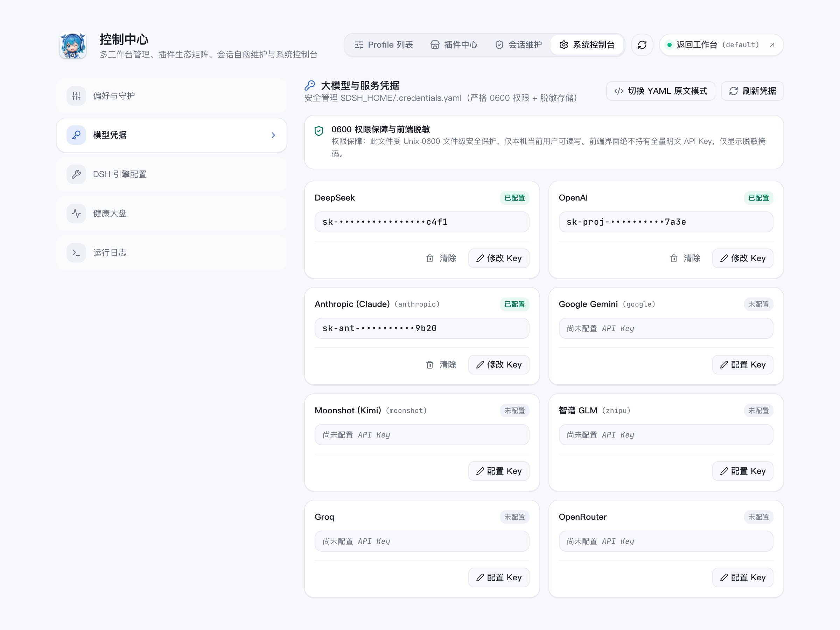Screen dimensions: 840x630
Task: Click 配置 Key for Groq
Action: (x=499, y=577)
